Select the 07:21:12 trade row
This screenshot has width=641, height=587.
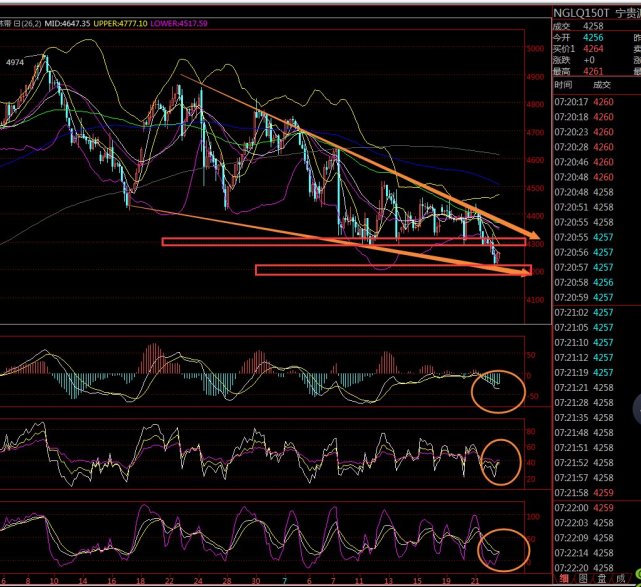584,358
